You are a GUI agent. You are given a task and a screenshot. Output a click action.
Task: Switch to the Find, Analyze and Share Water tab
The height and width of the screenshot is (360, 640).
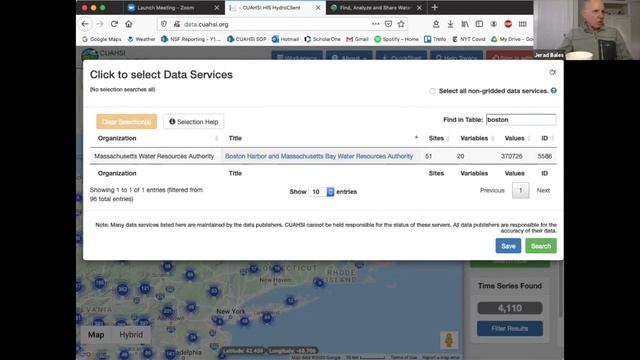pos(376,8)
